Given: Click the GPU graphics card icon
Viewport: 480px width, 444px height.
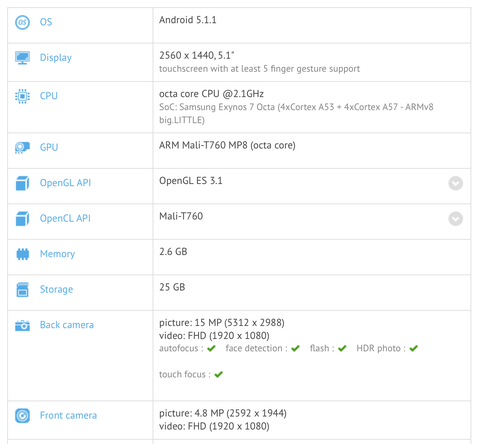Looking at the screenshot, I should [x=22, y=147].
